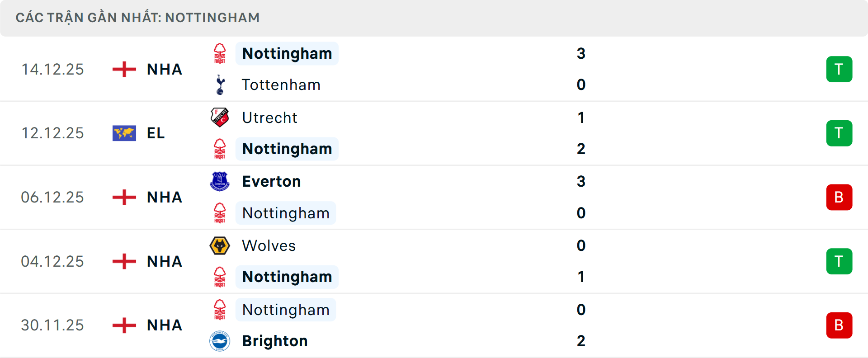Click the Brighton club crest icon

pos(220,341)
